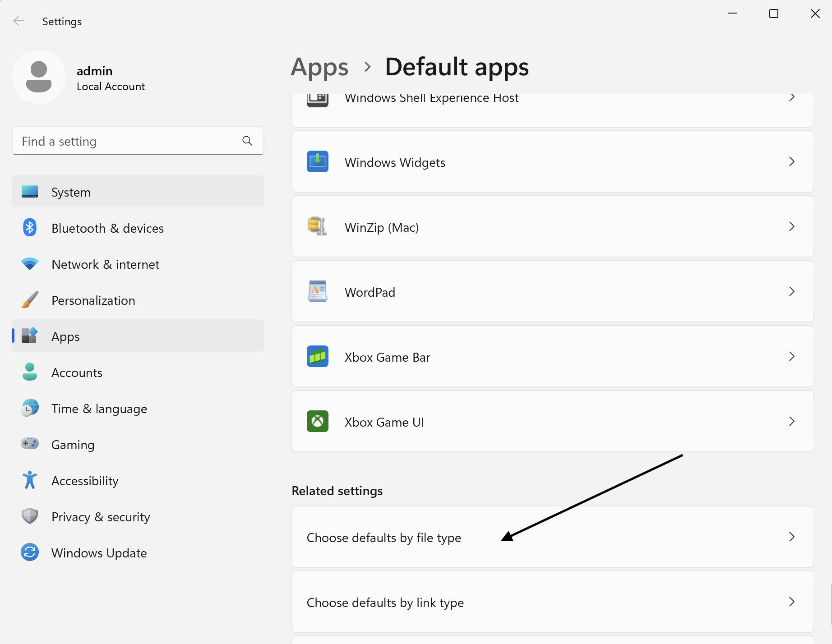
Task: Click the WinZip (Mac) label
Action: pos(382,227)
